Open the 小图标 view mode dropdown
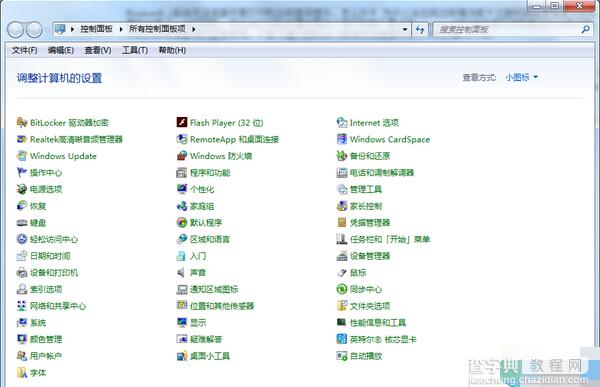The height and width of the screenshot is (387, 600). coord(522,77)
